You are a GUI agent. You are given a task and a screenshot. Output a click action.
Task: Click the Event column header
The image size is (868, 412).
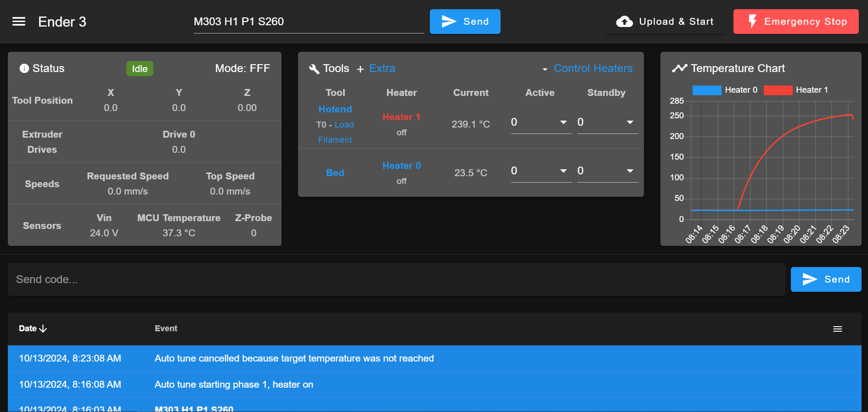pyautogui.click(x=166, y=328)
